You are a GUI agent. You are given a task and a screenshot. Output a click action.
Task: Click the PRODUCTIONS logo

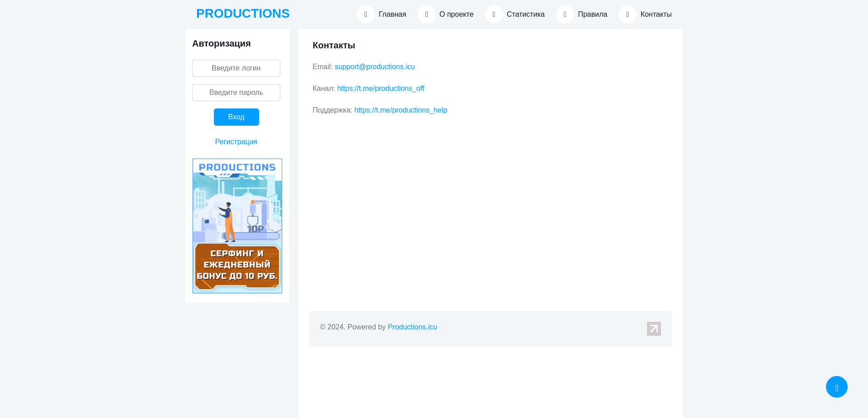[243, 14]
